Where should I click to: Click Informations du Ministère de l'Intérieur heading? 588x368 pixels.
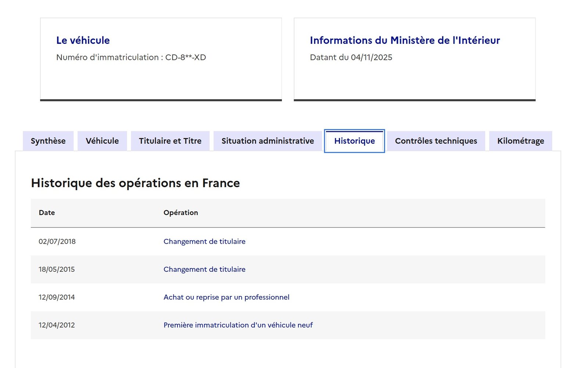coord(405,40)
